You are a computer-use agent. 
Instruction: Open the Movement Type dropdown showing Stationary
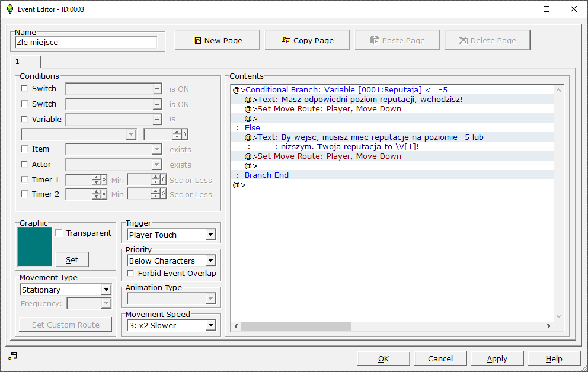click(66, 290)
